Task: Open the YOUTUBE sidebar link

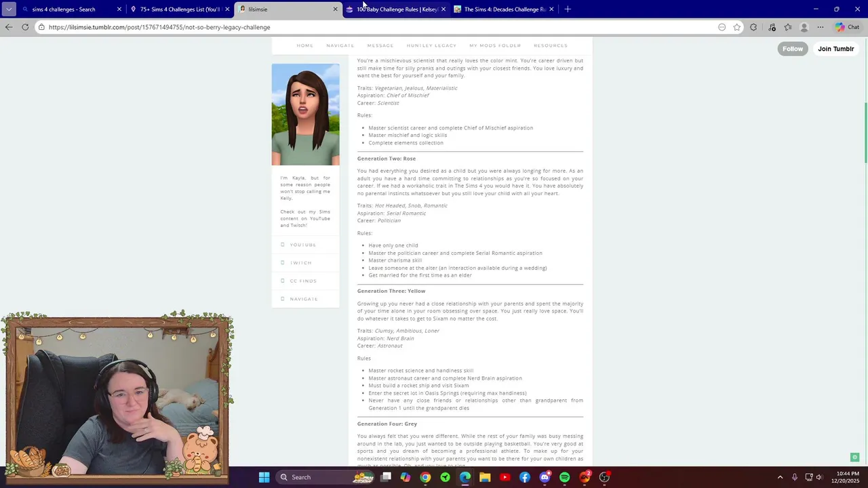Action: 303,245
